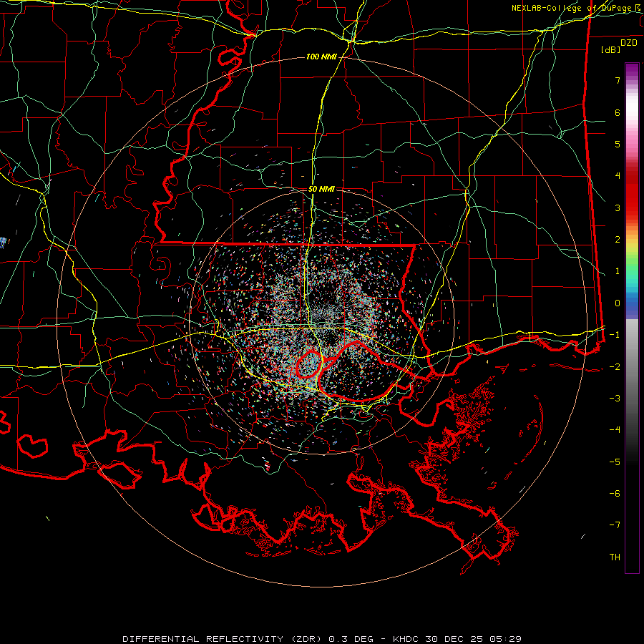Click the 0 value on the scale
644x644 pixels.
618,303
